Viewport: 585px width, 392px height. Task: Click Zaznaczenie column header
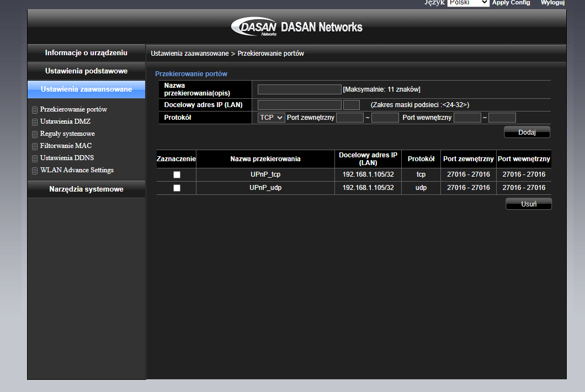(176, 159)
